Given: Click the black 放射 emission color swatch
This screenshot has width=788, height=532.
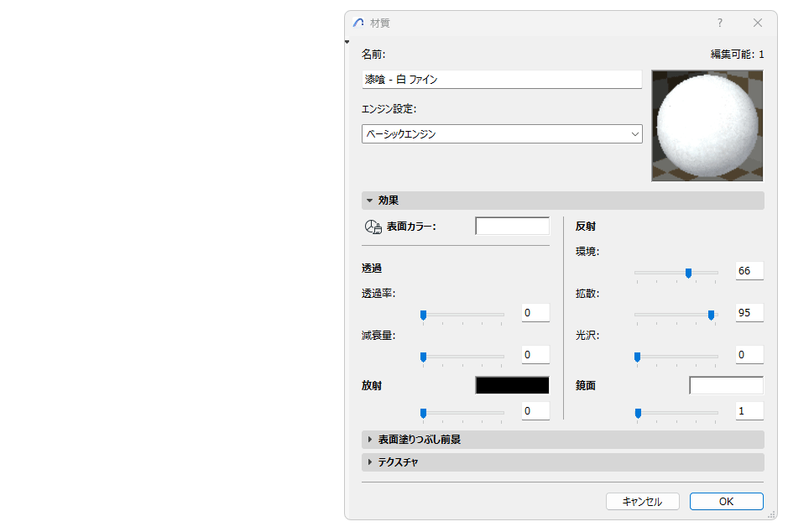Looking at the screenshot, I should click(x=512, y=384).
